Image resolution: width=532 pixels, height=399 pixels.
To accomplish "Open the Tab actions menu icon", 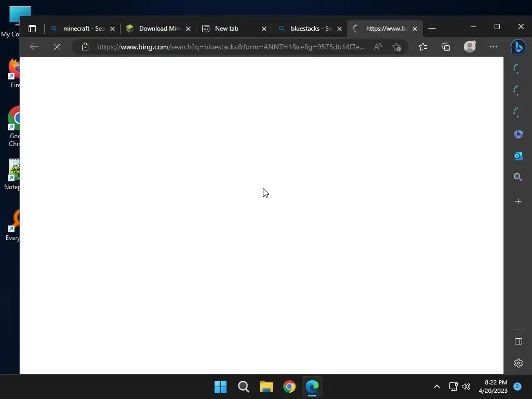I will (x=32, y=29).
